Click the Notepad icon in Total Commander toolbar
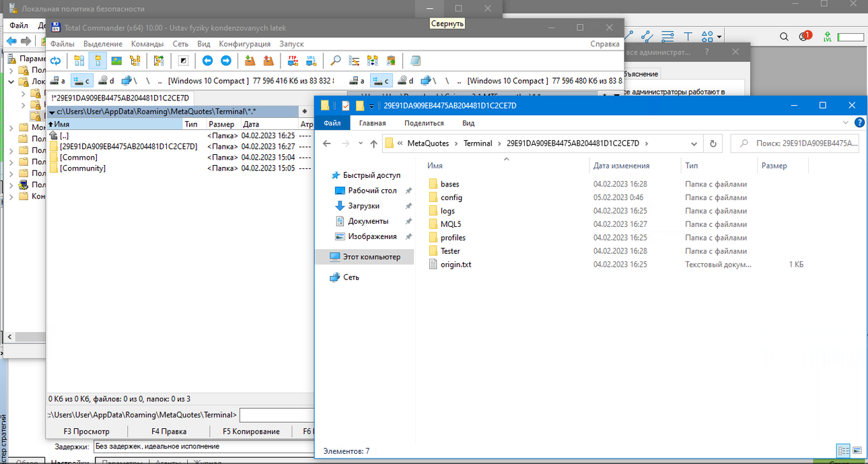Image resolution: width=868 pixels, height=464 pixels. (415, 61)
